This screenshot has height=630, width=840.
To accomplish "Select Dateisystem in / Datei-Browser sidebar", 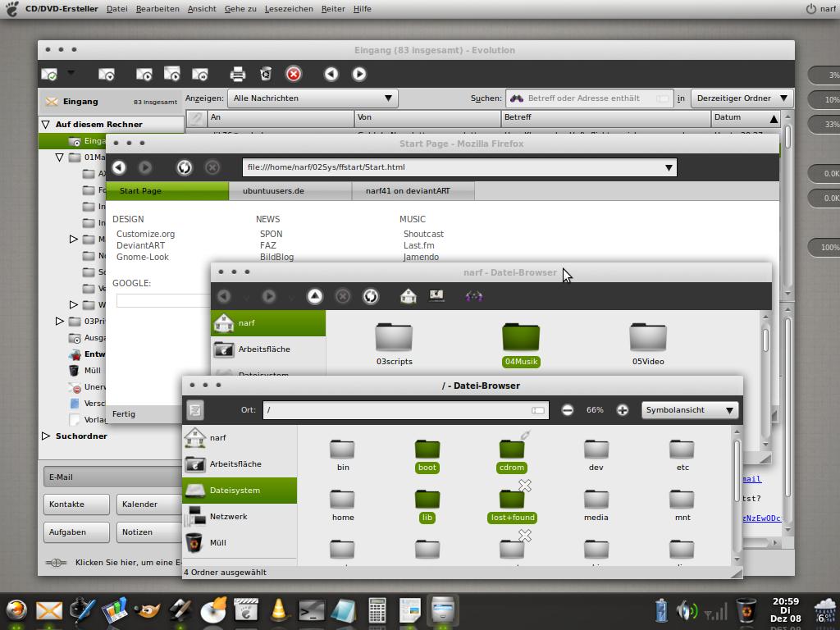I will [240, 491].
